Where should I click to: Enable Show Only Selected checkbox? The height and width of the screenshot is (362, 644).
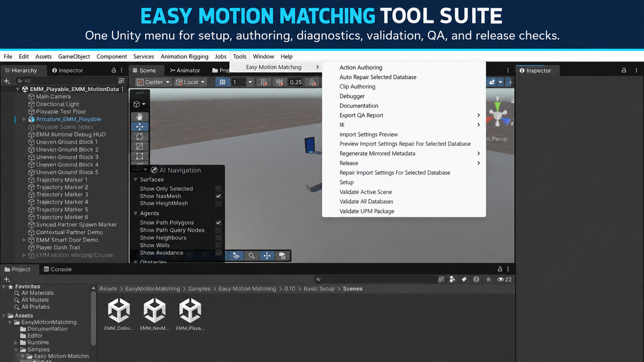tap(218, 189)
